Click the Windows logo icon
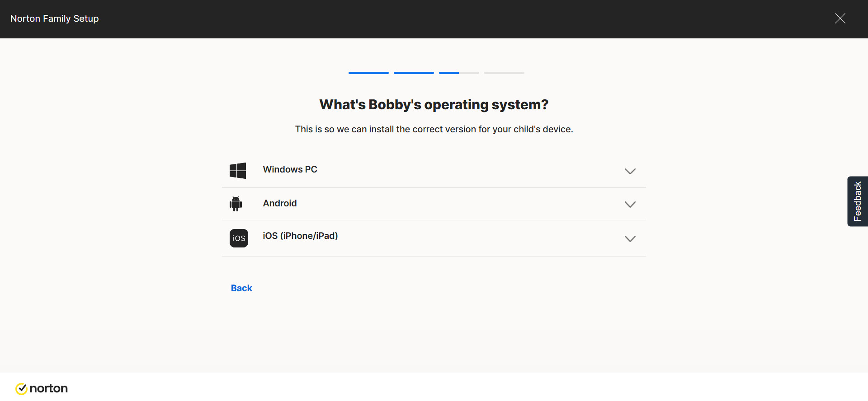The height and width of the screenshot is (401, 868). tap(238, 171)
